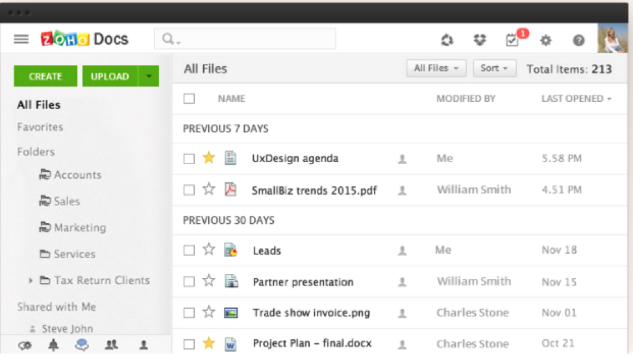Open the Dropbox integration icon
Screen dimensions: 633x364
480,40
